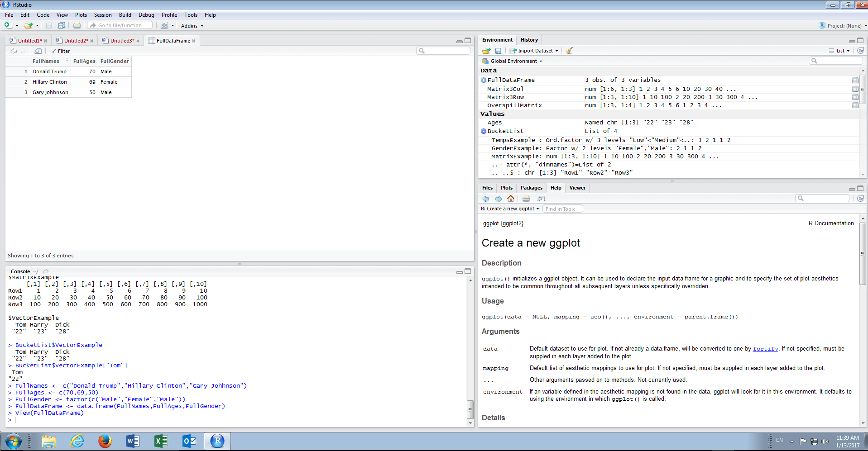Follow the fortify link in Help
The width and height of the screenshot is (868, 451).
pyautogui.click(x=765, y=349)
